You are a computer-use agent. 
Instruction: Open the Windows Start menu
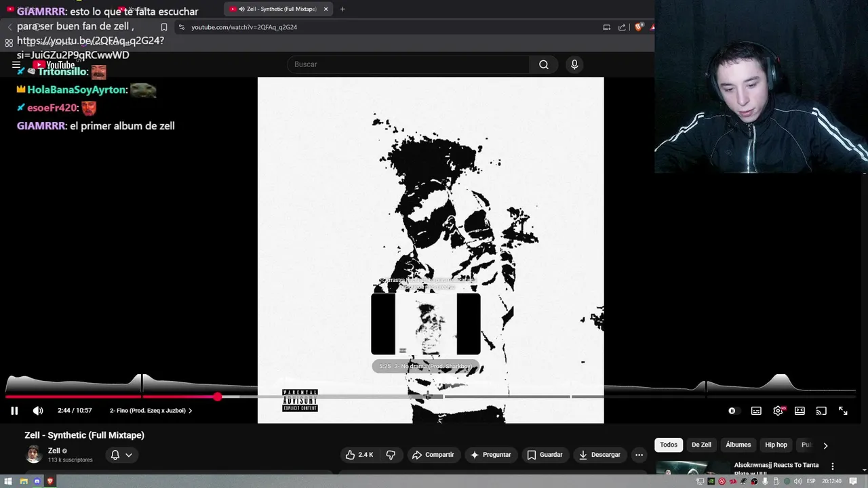(9, 481)
